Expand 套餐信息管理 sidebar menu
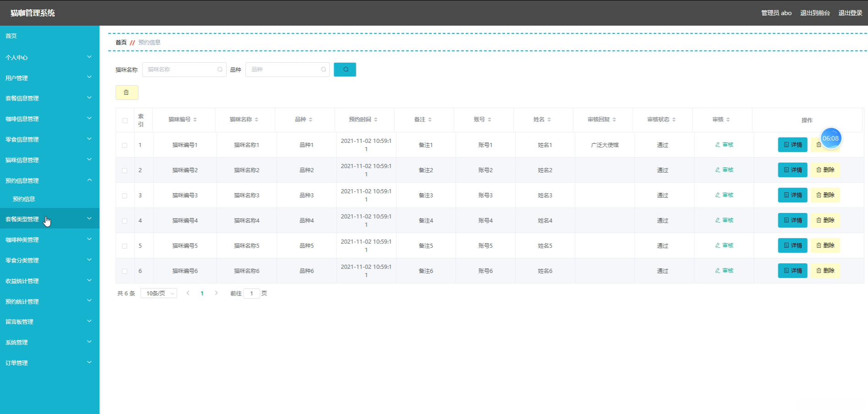 49,98
